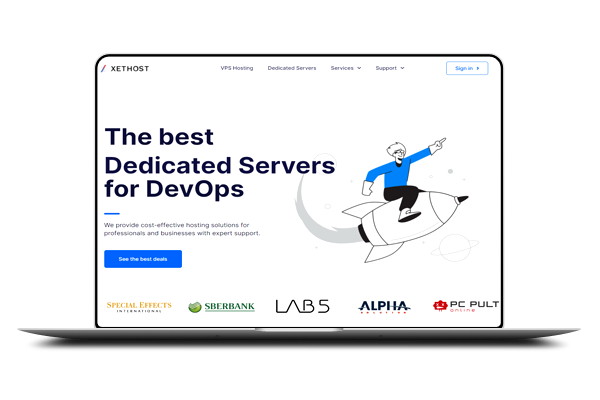Click the See the best deals button
600x400 pixels.
(143, 259)
